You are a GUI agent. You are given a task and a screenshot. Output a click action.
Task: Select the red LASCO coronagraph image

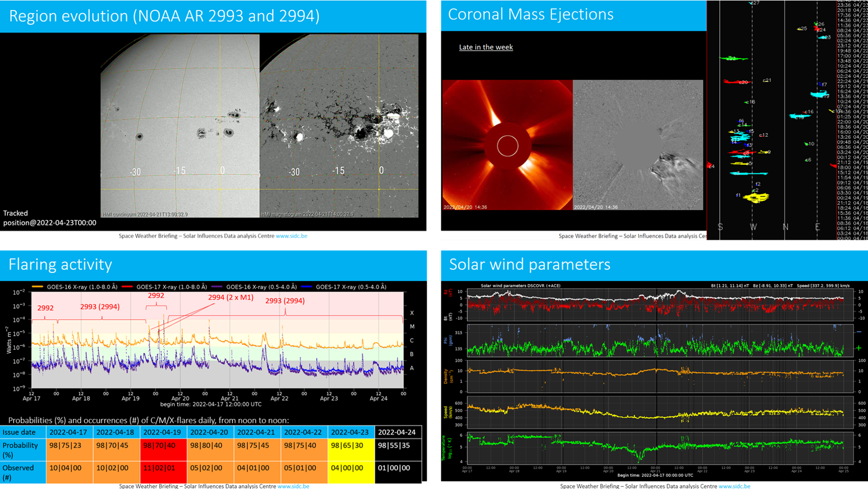click(507, 145)
